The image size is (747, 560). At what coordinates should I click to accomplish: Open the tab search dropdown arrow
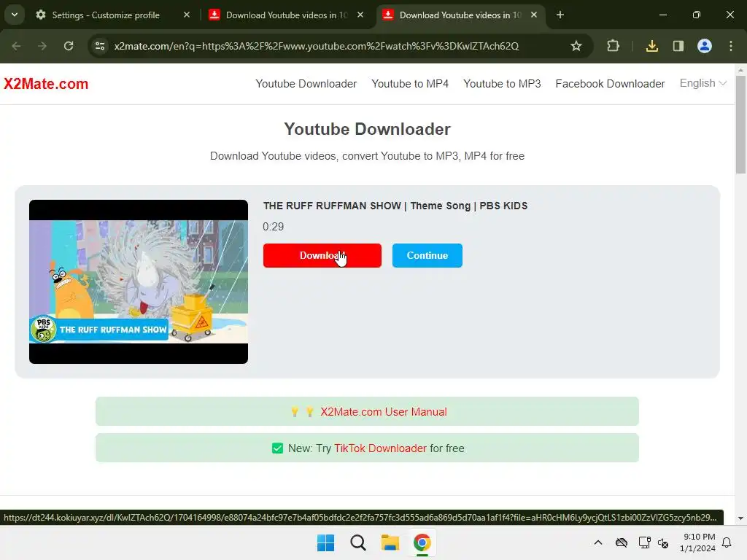coord(15,15)
